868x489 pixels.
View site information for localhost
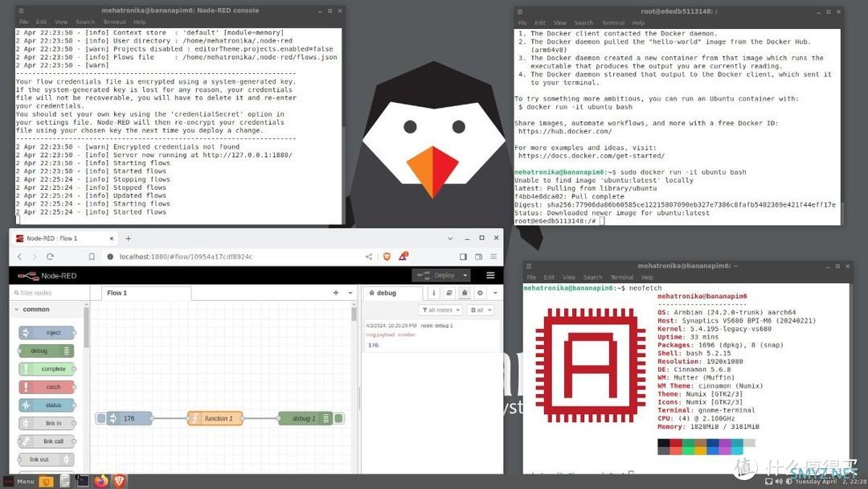pyautogui.click(x=110, y=257)
